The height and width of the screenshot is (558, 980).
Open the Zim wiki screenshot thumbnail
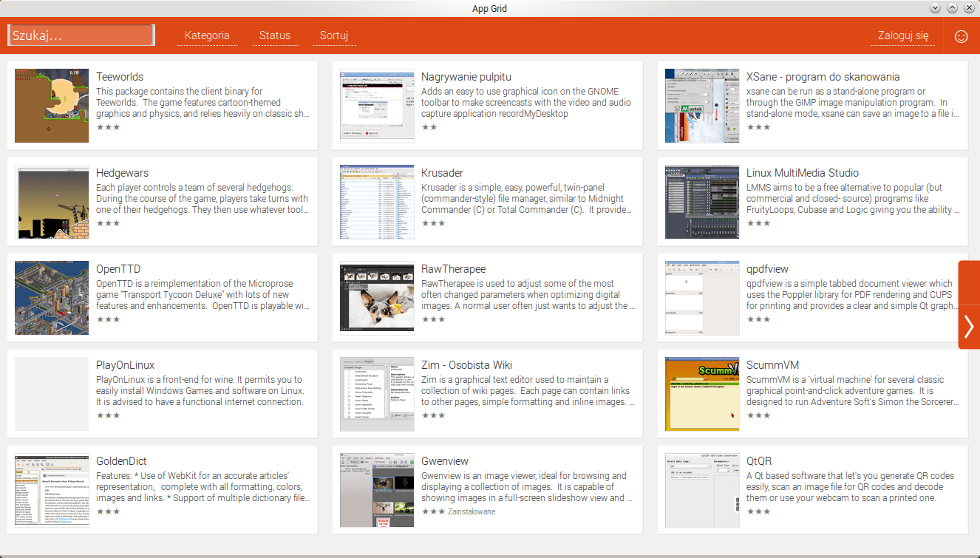[377, 394]
